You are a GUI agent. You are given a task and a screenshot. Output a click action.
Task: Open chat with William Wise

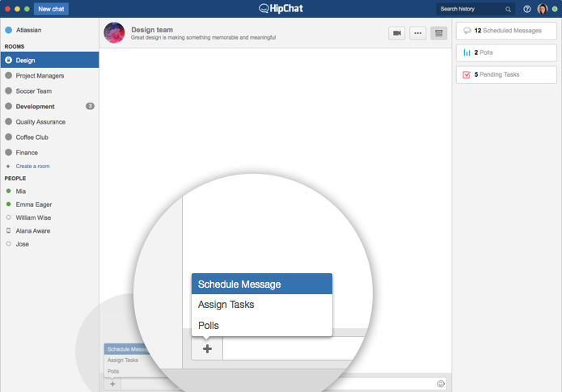[49, 218]
